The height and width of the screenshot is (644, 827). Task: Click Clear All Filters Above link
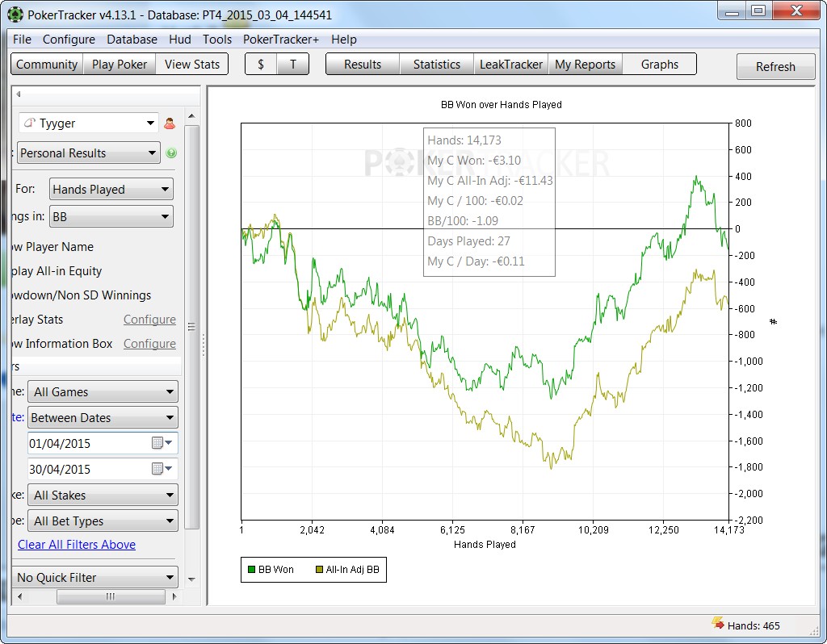(x=77, y=545)
